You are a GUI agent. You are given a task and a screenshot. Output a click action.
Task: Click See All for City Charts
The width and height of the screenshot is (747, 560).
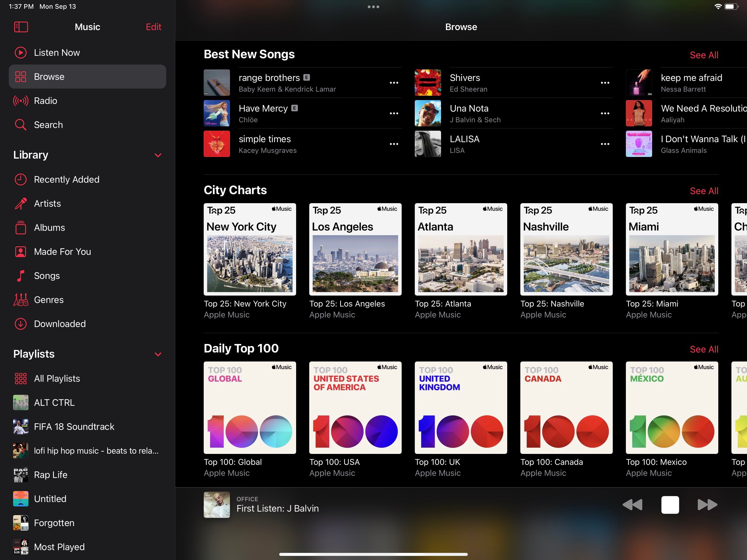tap(704, 190)
